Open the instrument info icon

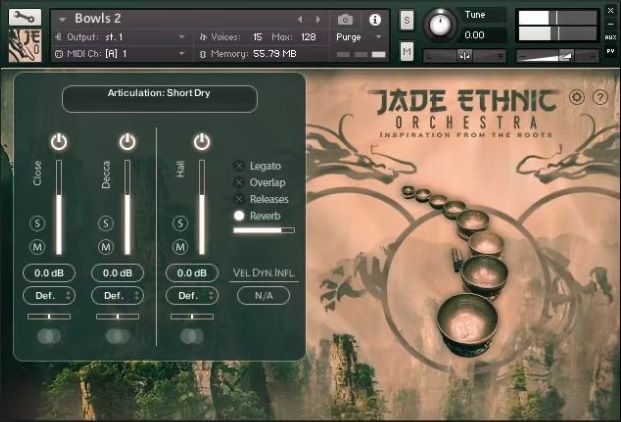coord(376,19)
